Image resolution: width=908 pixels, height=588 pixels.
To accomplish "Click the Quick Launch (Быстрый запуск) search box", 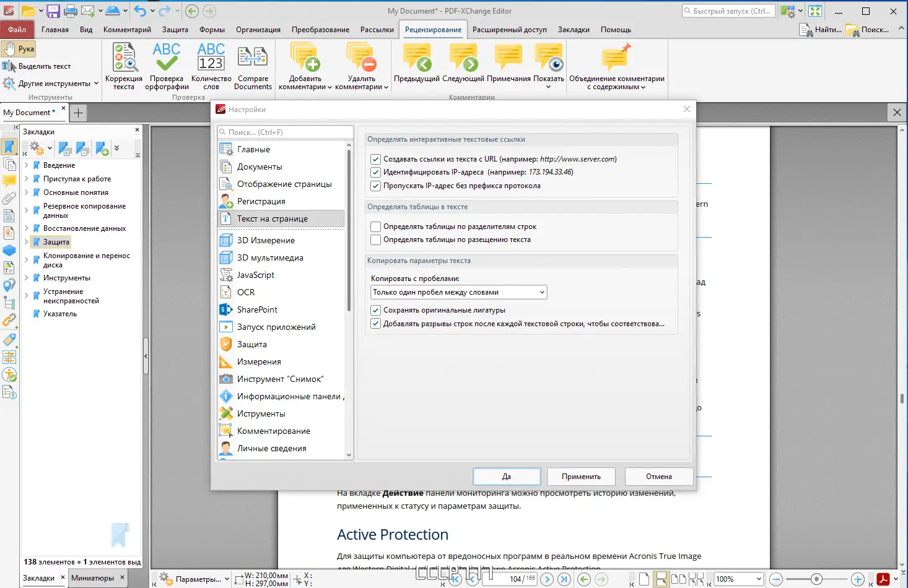I will click(x=728, y=11).
